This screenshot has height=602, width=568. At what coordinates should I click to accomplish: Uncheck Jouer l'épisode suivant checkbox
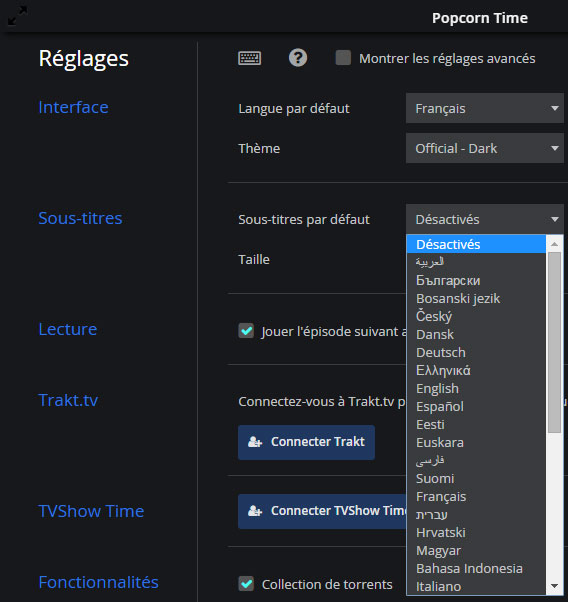click(x=246, y=331)
